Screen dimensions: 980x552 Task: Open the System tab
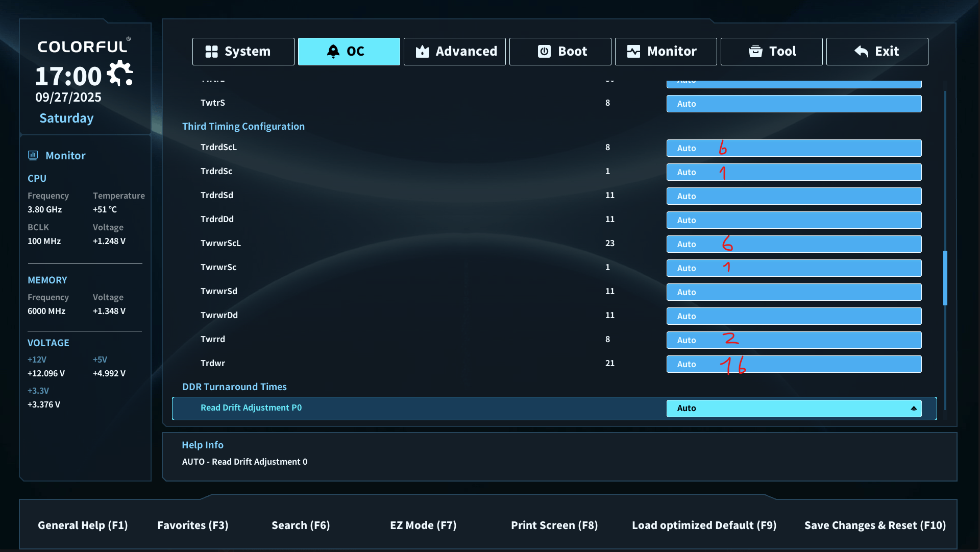[x=243, y=52]
